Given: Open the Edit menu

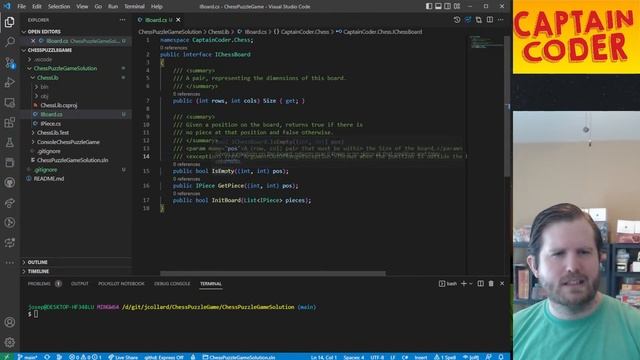Looking at the screenshot, I should click(37, 7).
